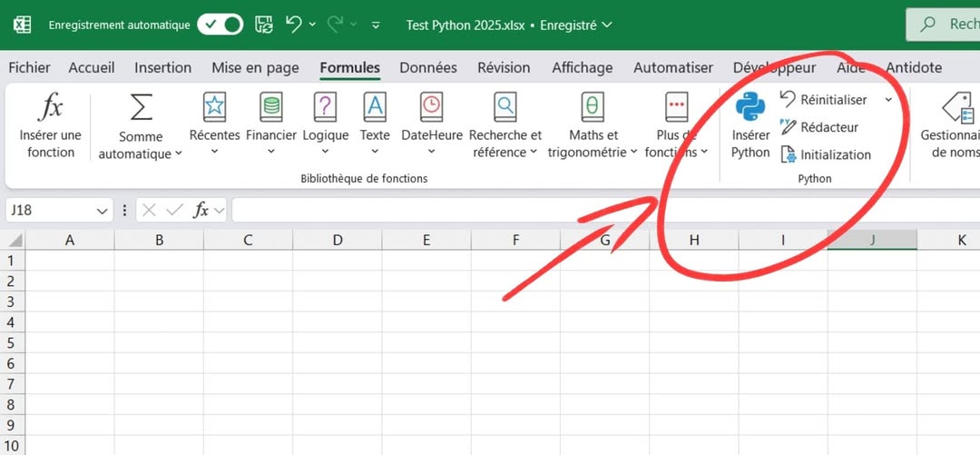Click the Undo arrow icon
This screenshot has width=980, height=455.
coord(294,25)
